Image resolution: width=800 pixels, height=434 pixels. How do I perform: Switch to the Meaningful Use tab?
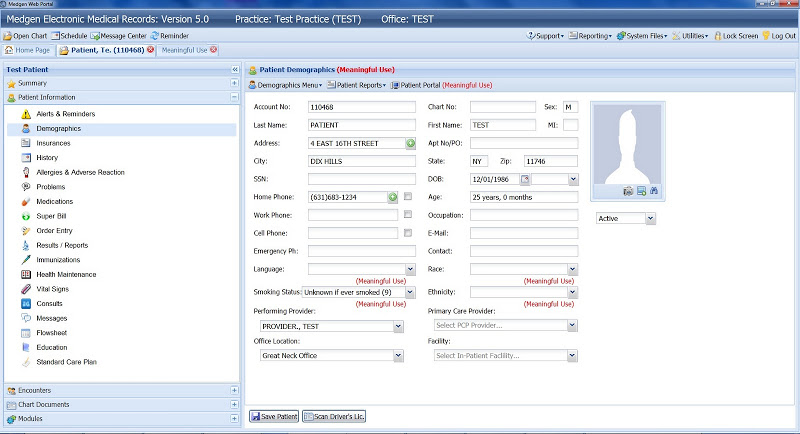coord(189,50)
